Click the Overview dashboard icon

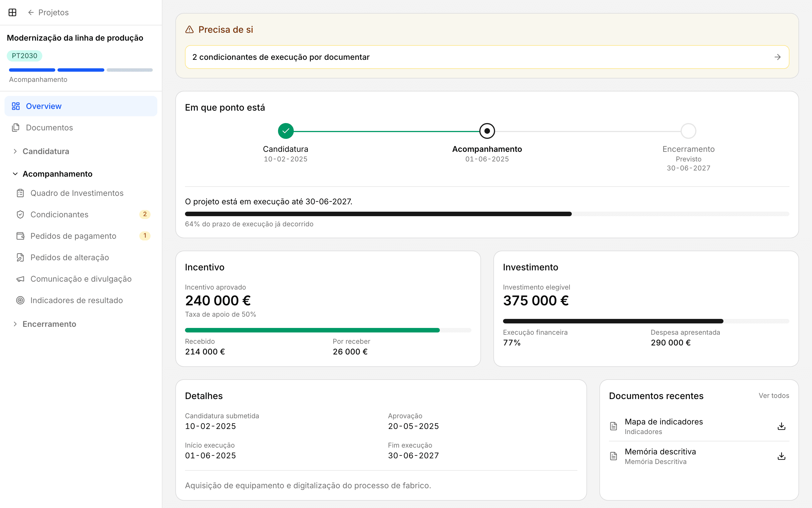point(16,106)
